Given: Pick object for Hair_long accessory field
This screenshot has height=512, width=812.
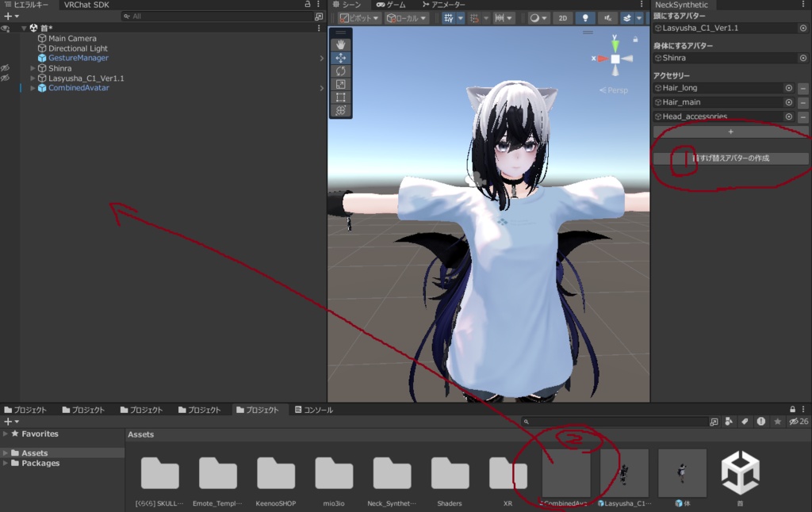Looking at the screenshot, I should 789,88.
